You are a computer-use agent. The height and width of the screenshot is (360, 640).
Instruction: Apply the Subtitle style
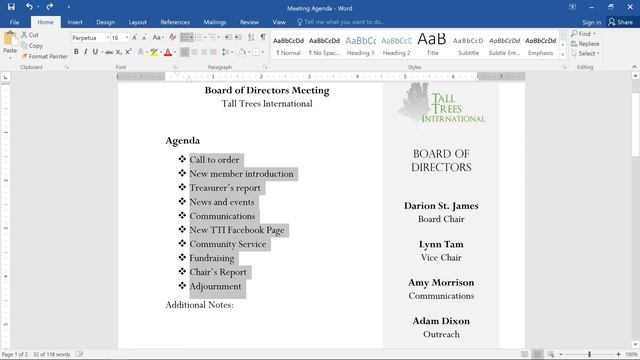point(468,45)
